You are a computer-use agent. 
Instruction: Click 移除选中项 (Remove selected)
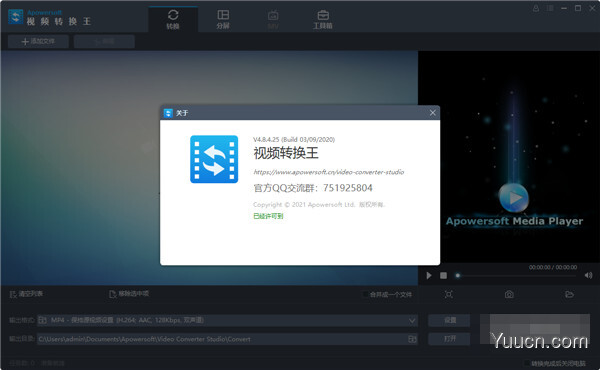click(x=129, y=294)
